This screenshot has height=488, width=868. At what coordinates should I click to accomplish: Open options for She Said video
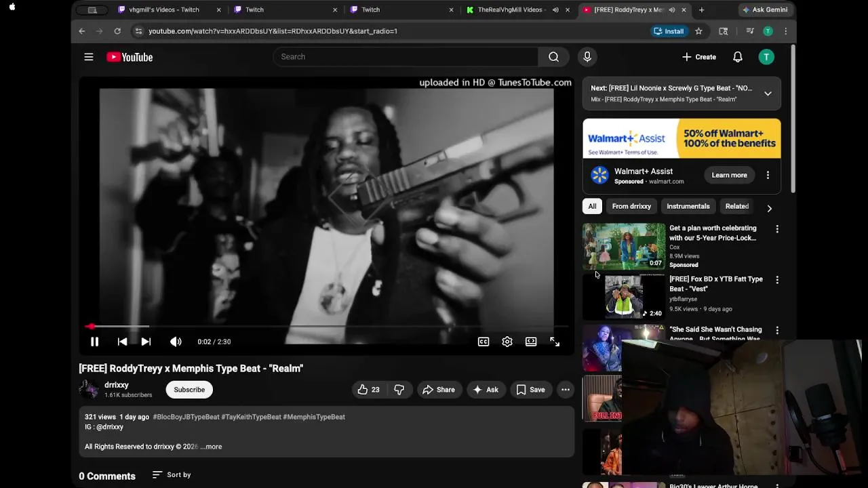tap(777, 330)
